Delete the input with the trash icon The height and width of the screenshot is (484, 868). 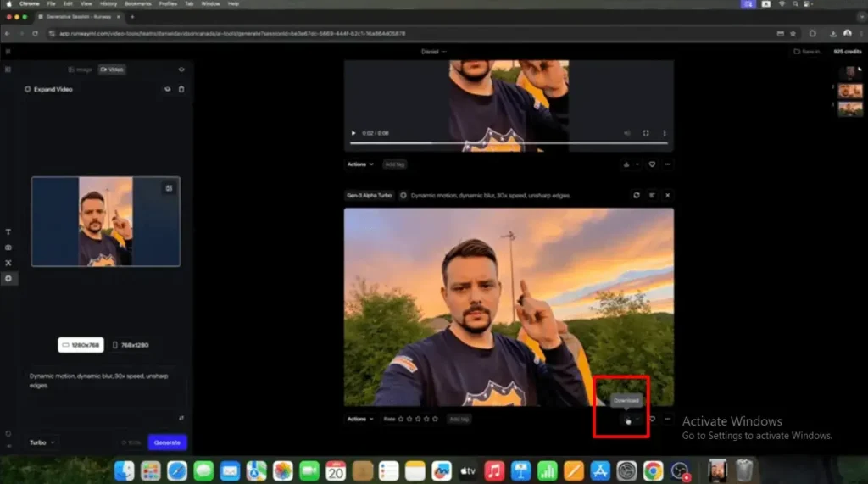(181, 89)
